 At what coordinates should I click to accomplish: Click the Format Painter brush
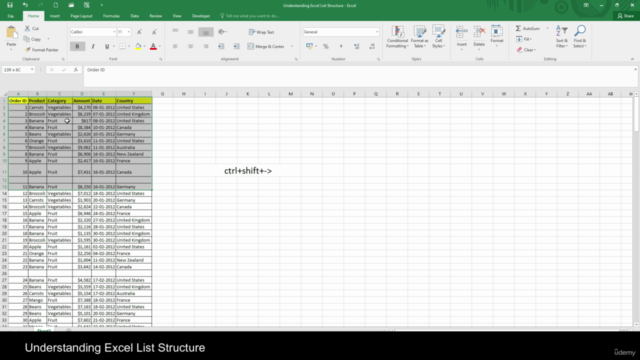tap(28, 50)
